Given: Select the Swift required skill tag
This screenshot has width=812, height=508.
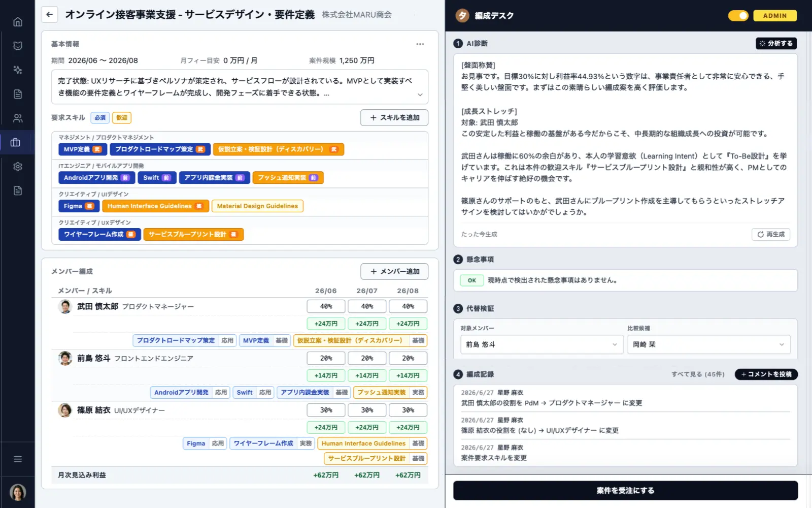Looking at the screenshot, I should (x=157, y=178).
